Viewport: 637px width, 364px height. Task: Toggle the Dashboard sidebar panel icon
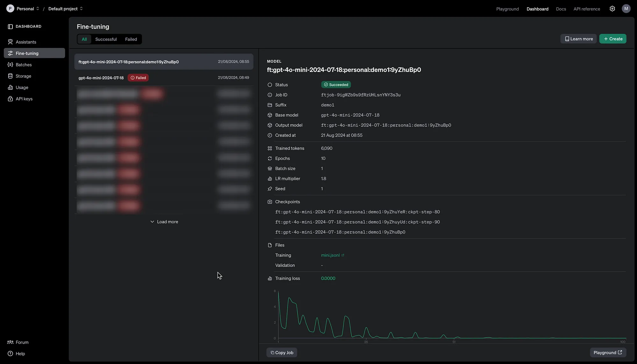(x=10, y=26)
